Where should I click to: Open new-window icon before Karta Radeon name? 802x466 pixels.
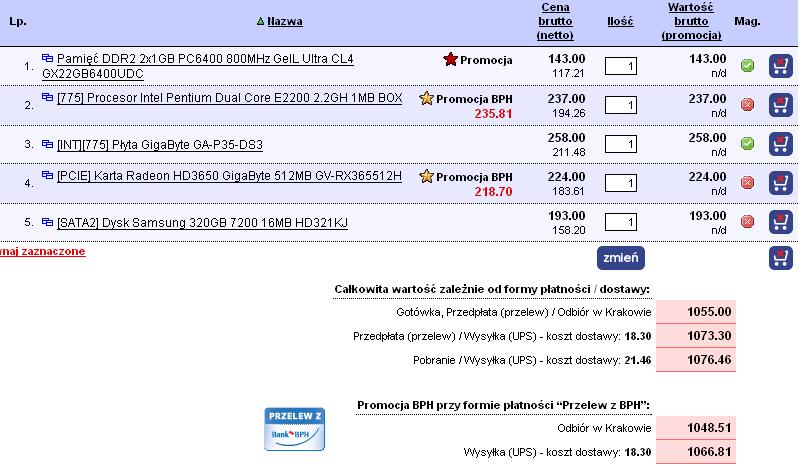48,175
